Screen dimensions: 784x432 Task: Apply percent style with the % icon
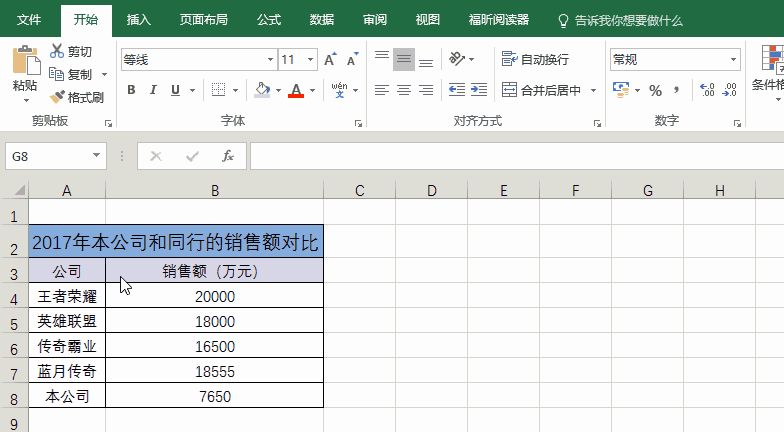(x=655, y=90)
